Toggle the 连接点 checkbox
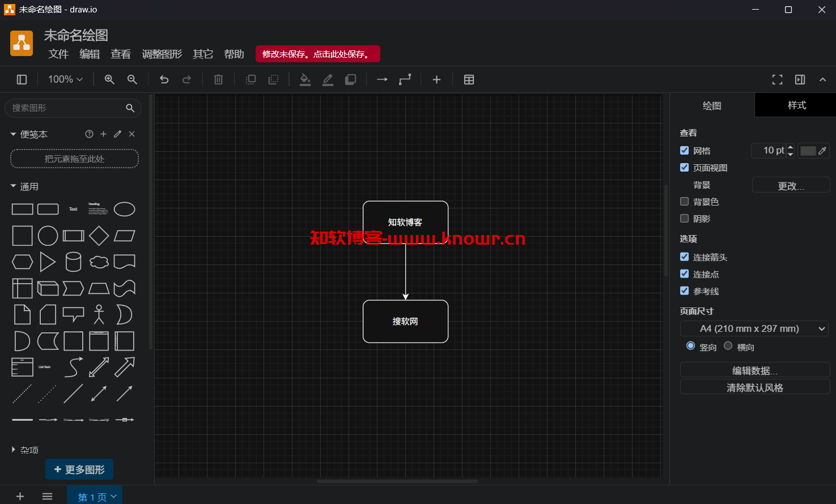The width and height of the screenshot is (836, 504). [684, 274]
